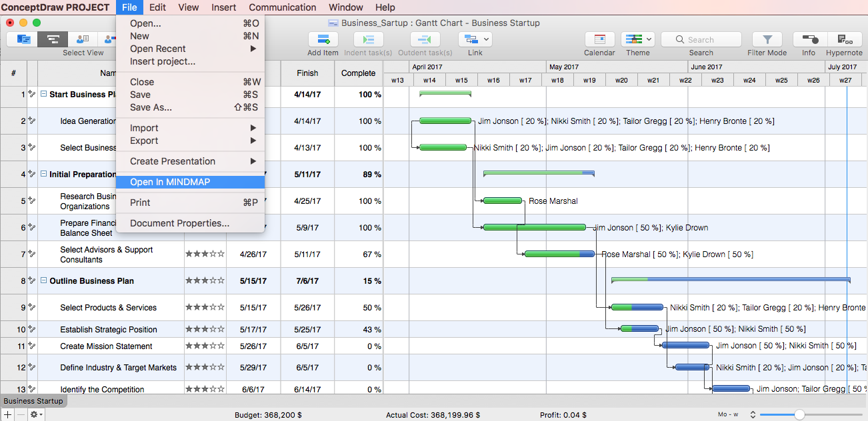Click the Theme toolbar icon
Viewport: 868px width, 421px height.
pos(633,39)
